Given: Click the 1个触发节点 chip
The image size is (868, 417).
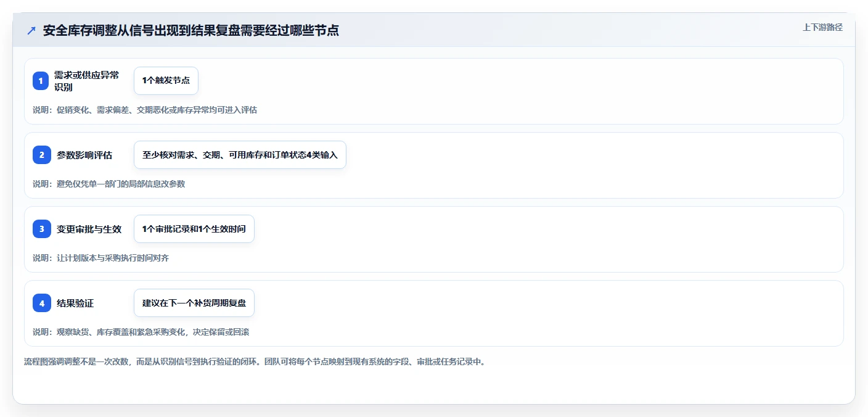Looking at the screenshot, I should coord(166,81).
